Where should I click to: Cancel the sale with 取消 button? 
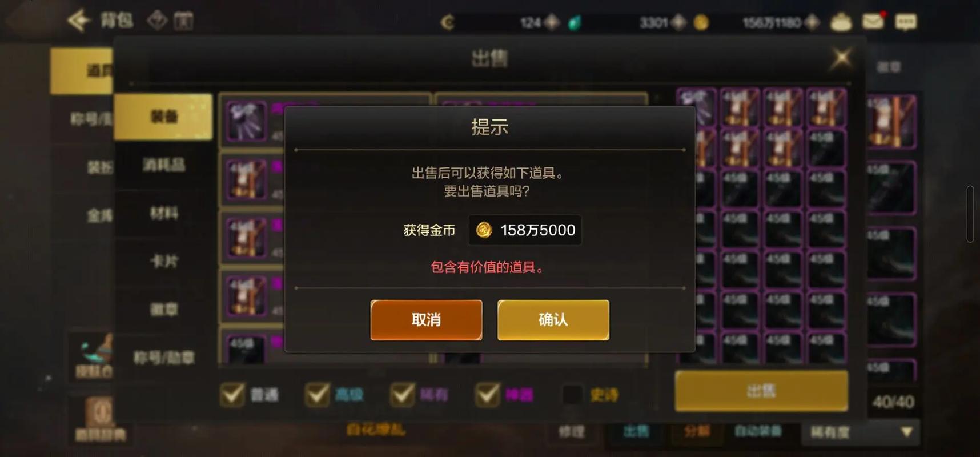coord(426,320)
